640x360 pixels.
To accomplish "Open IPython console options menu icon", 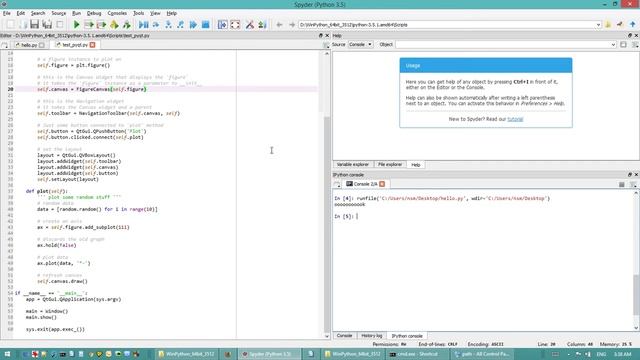I will point(633,184).
